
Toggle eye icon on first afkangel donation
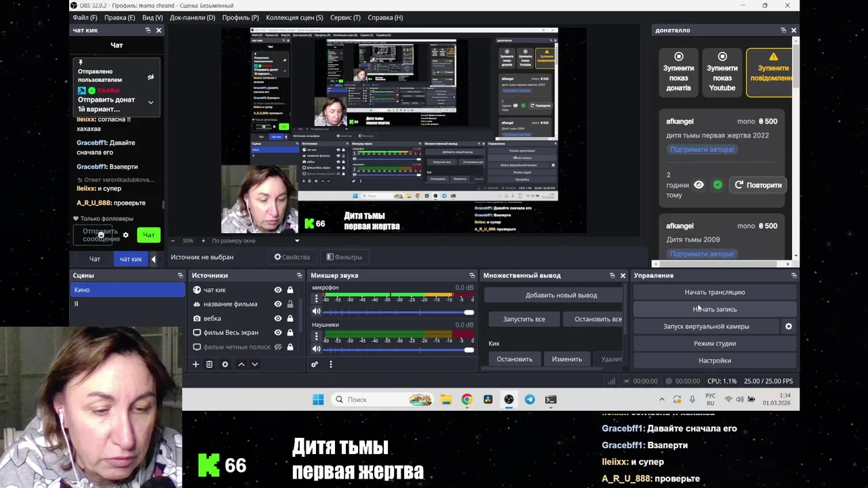click(698, 184)
